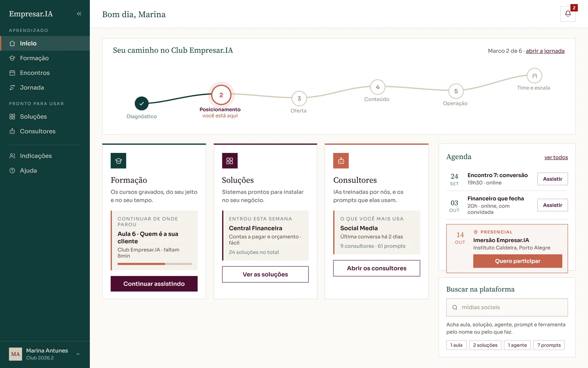Image resolution: width=588 pixels, height=368 pixels.
Task: Filter results by '1 agente' chip
Action: coord(517,345)
